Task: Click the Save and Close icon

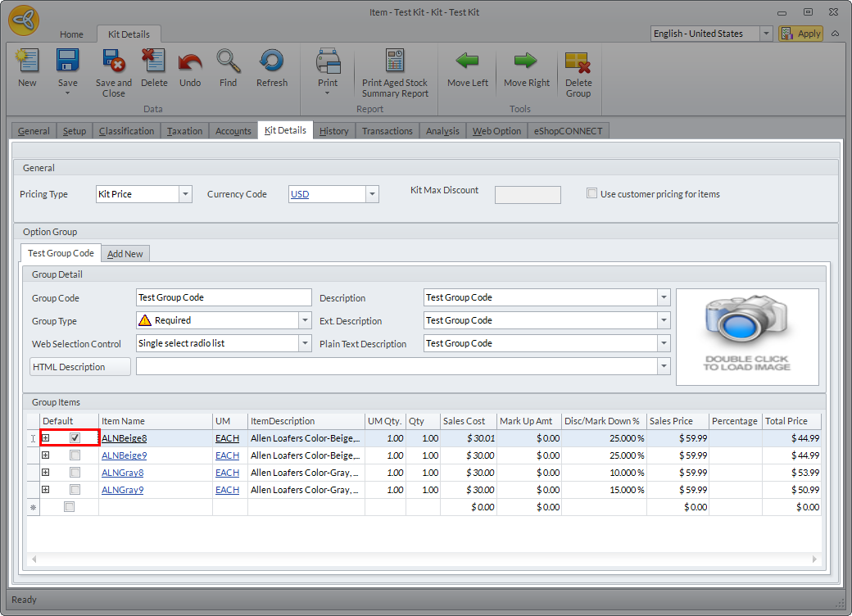Action: [x=113, y=62]
